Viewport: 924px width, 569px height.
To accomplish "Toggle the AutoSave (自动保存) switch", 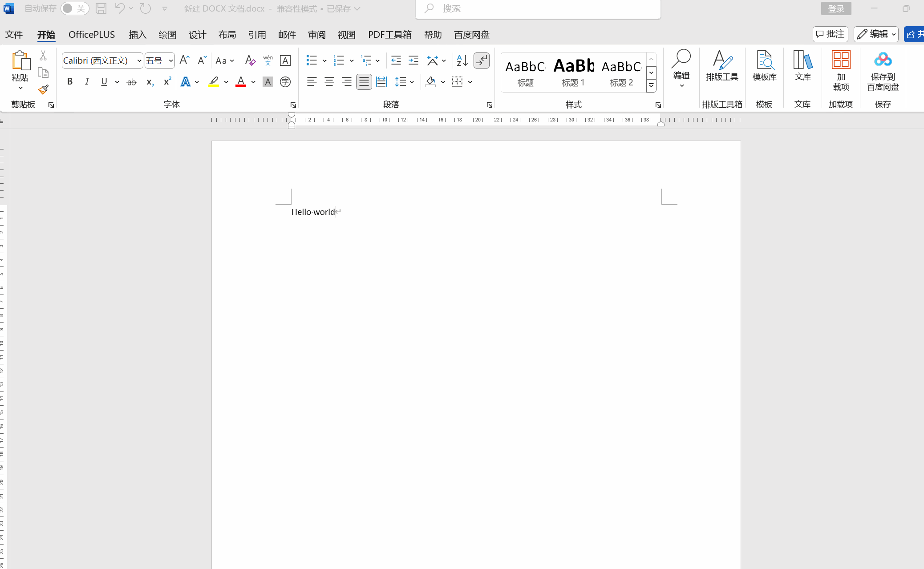I will pyautogui.click(x=74, y=8).
